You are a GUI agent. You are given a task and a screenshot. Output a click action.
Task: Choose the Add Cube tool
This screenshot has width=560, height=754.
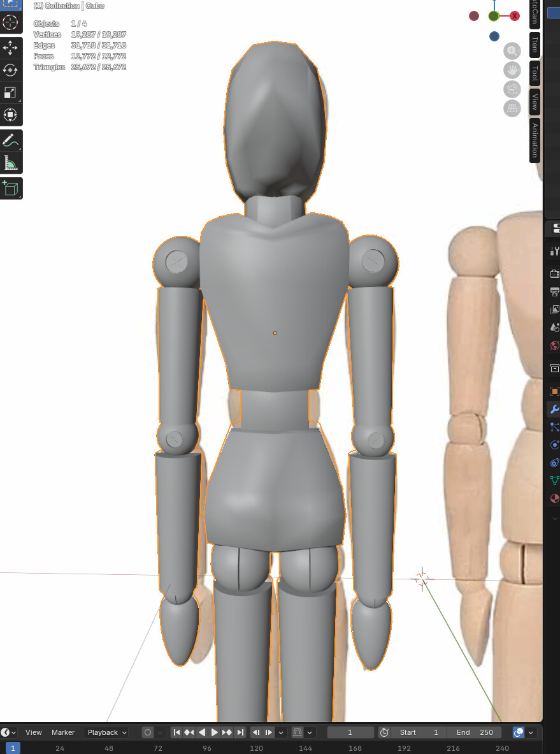coord(10,188)
